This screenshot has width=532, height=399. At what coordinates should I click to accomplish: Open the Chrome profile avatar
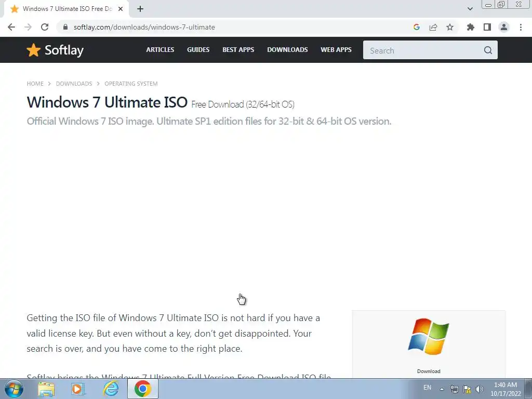point(504,27)
